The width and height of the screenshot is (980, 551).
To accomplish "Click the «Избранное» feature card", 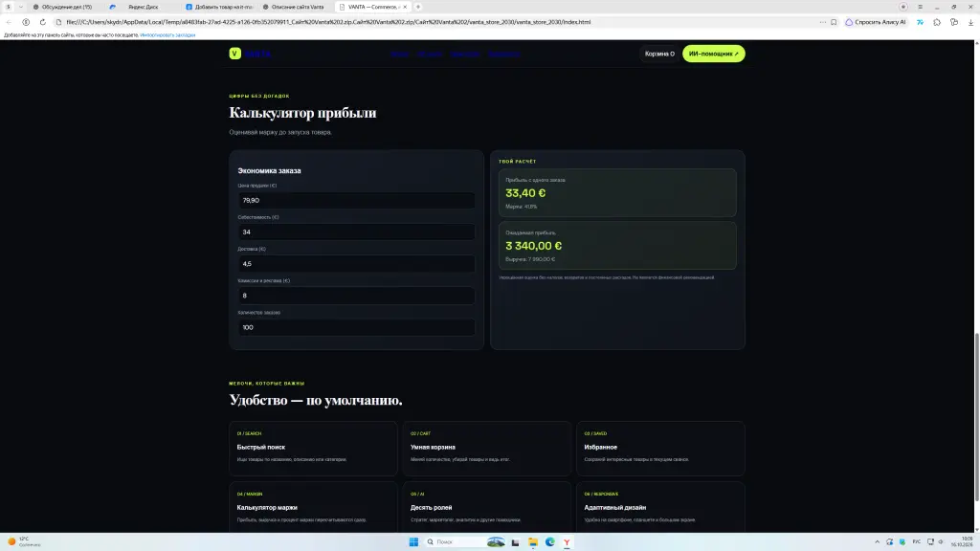I will tap(660, 449).
